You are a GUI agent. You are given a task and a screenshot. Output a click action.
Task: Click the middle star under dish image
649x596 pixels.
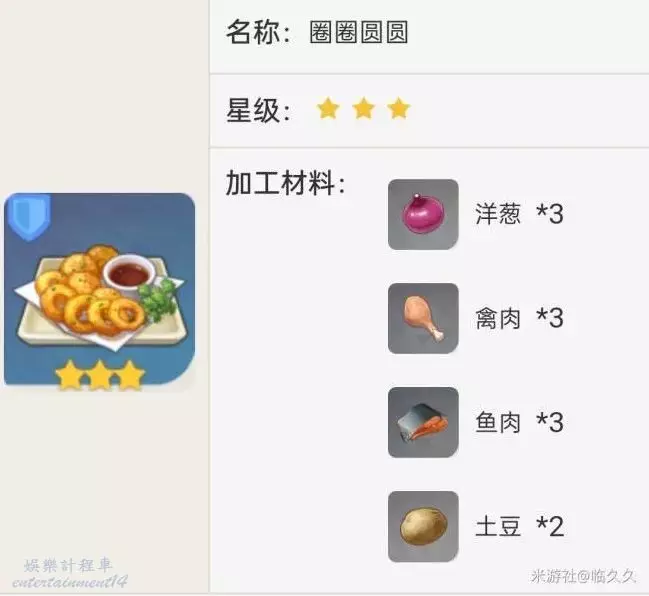click(x=101, y=375)
